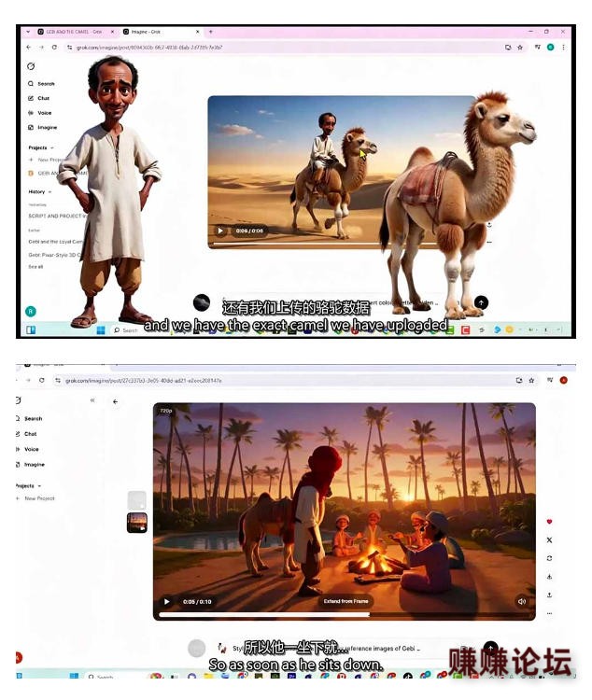The height and width of the screenshot is (700, 592).
Task: Collapse the sidebar with the double chevron icon
Action: point(92,400)
